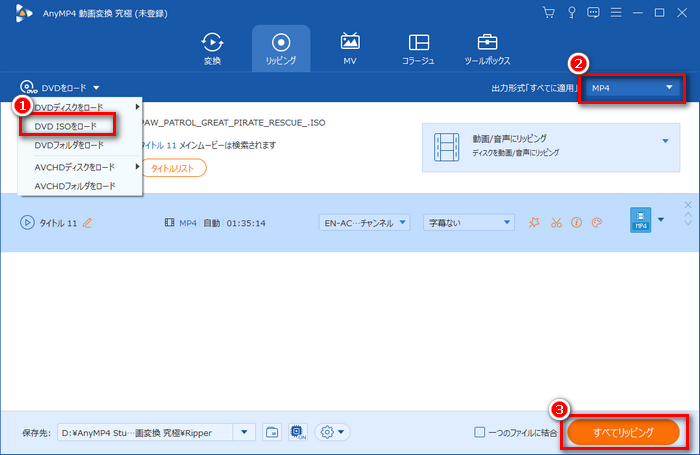Viewport: 700px width, 455px height.
Task: Click the タイトルリスト button
Action: (x=172, y=167)
